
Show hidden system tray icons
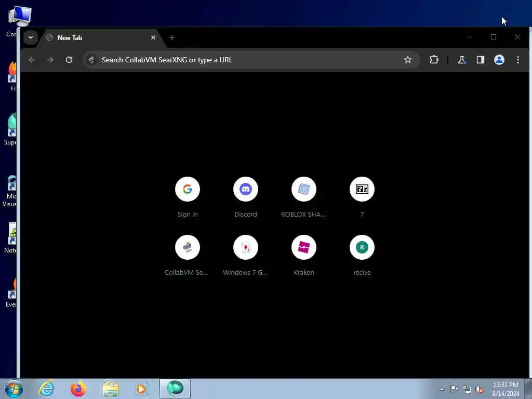(x=442, y=389)
